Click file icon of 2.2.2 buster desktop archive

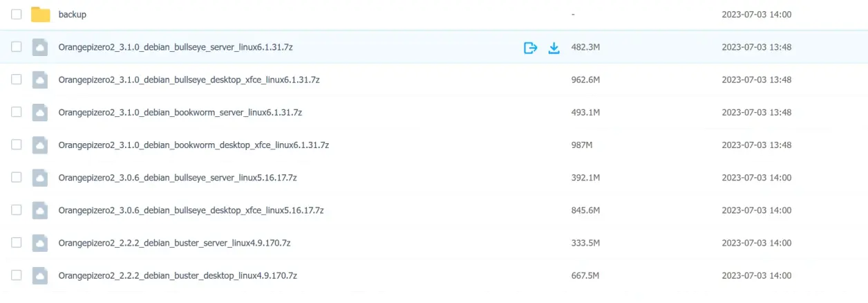41,275
